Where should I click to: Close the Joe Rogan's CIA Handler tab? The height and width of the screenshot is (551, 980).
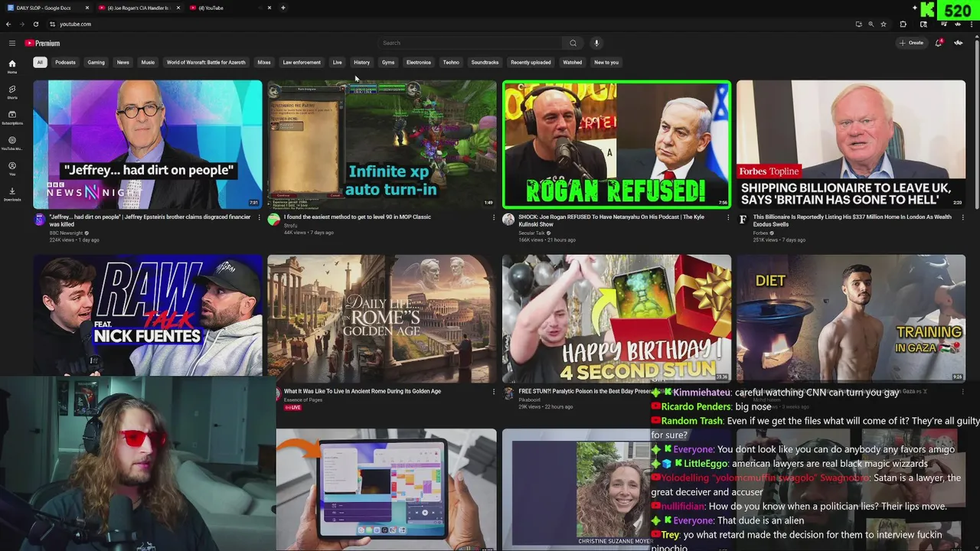178,8
